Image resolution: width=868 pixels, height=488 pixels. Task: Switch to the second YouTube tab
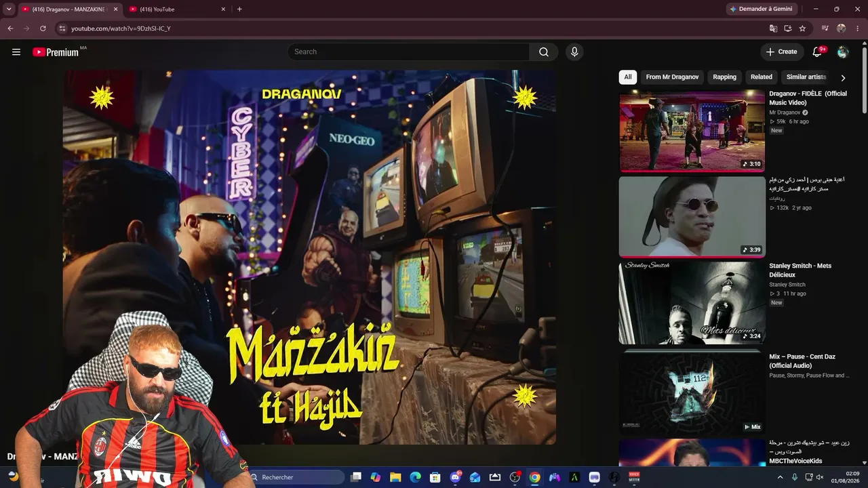pyautogui.click(x=178, y=9)
